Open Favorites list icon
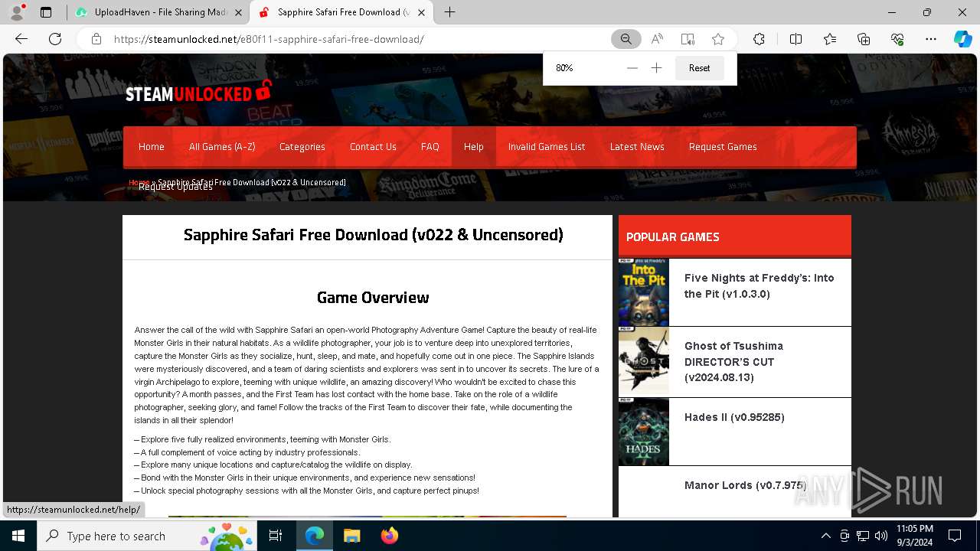The height and width of the screenshot is (551, 980). coord(830,39)
